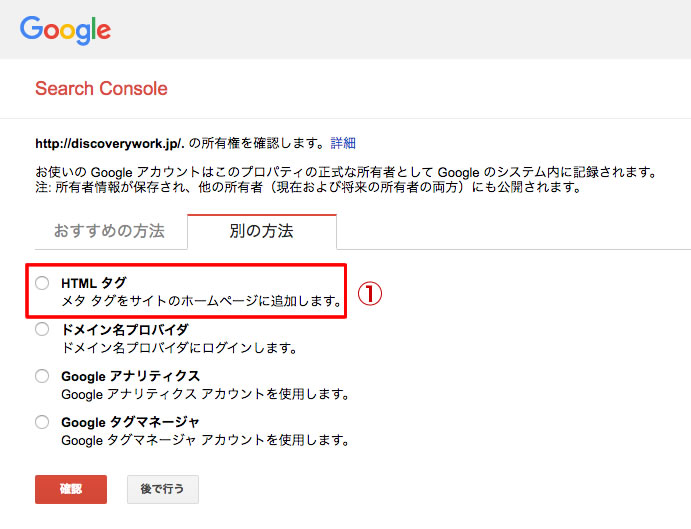The width and height of the screenshot is (691, 529).
Task: Click the ドメイン名プロバイダにログインします description
Action: [x=179, y=347]
